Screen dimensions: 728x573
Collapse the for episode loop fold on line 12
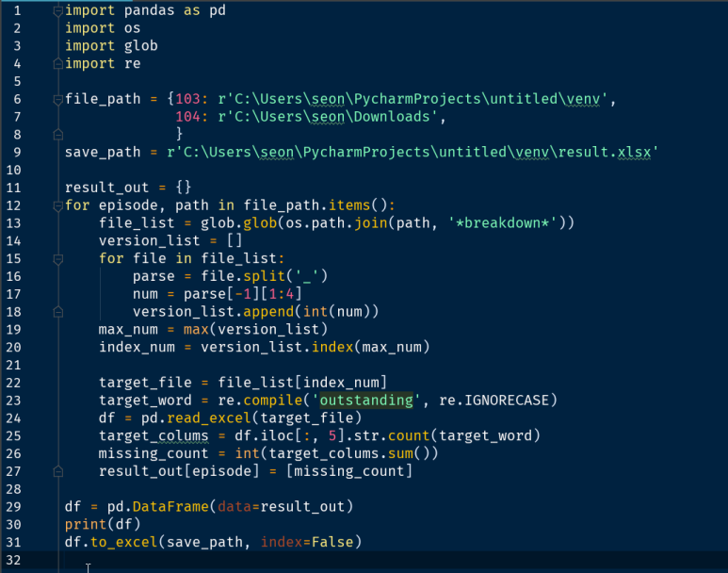[x=58, y=205]
